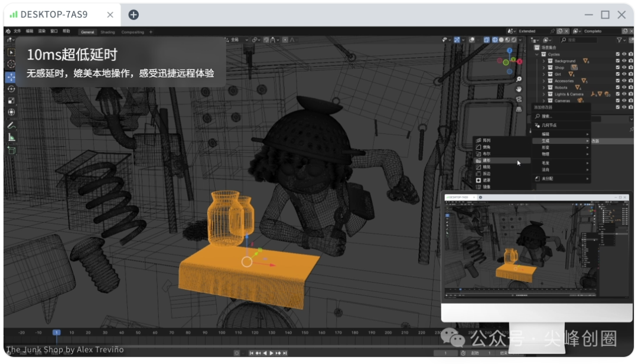Screen dimensions: 638x364
Task: Expand the Accesories collection
Action: tap(544, 81)
